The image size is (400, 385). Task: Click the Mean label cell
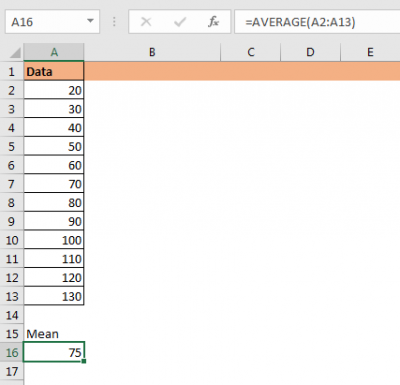pyautogui.click(x=54, y=334)
